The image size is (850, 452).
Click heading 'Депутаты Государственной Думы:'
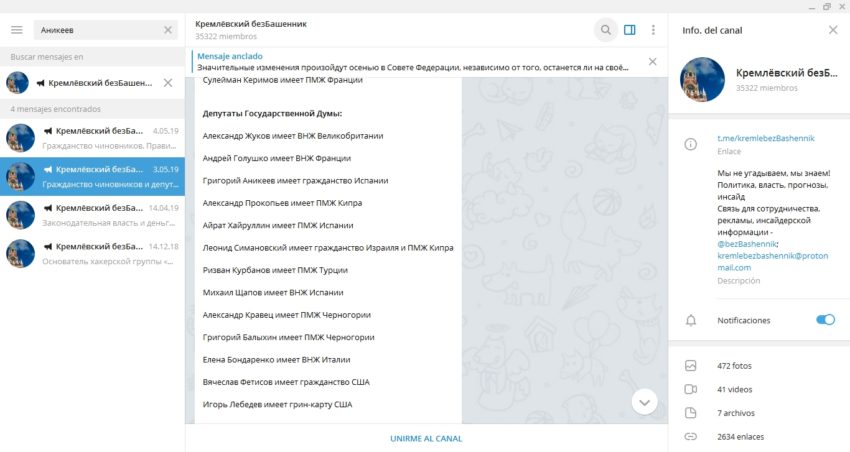coord(272,113)
